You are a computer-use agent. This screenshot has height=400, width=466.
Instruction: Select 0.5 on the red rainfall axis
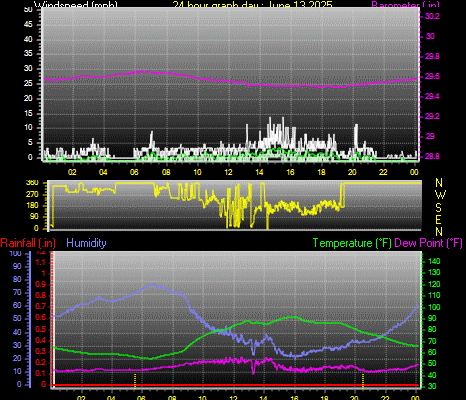[41, 329]
